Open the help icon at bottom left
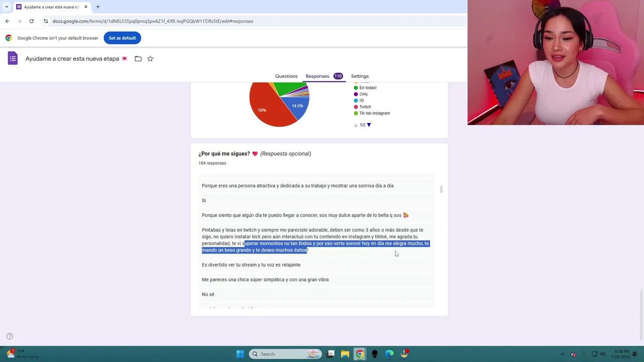Image resolution: width=644 pixels, height=362 pixels. tap(9, 336)
